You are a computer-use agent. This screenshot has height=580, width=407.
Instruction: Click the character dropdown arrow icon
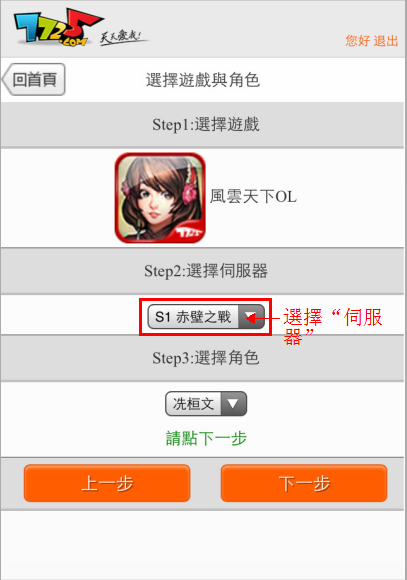[233, 404]
